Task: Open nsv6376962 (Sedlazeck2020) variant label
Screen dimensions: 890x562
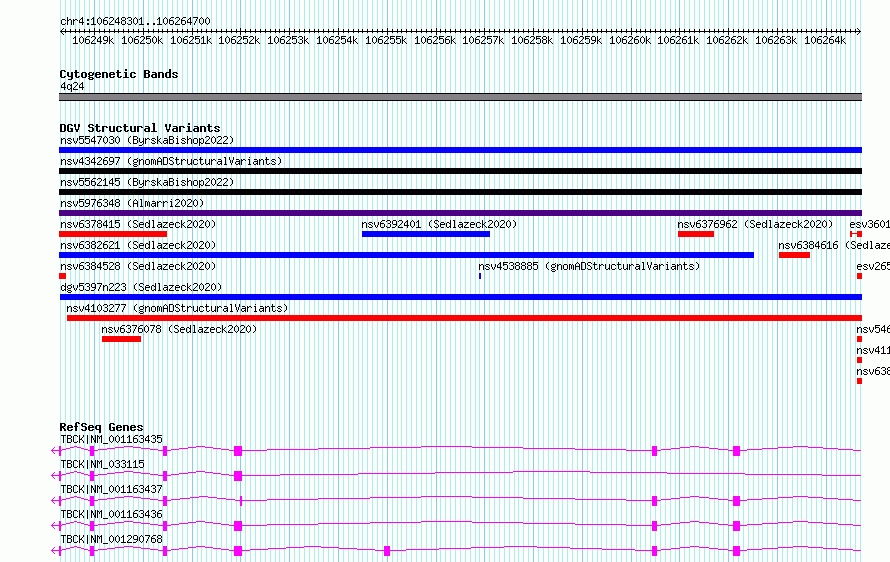Action: pyautogui.click(x=755, y=224)
